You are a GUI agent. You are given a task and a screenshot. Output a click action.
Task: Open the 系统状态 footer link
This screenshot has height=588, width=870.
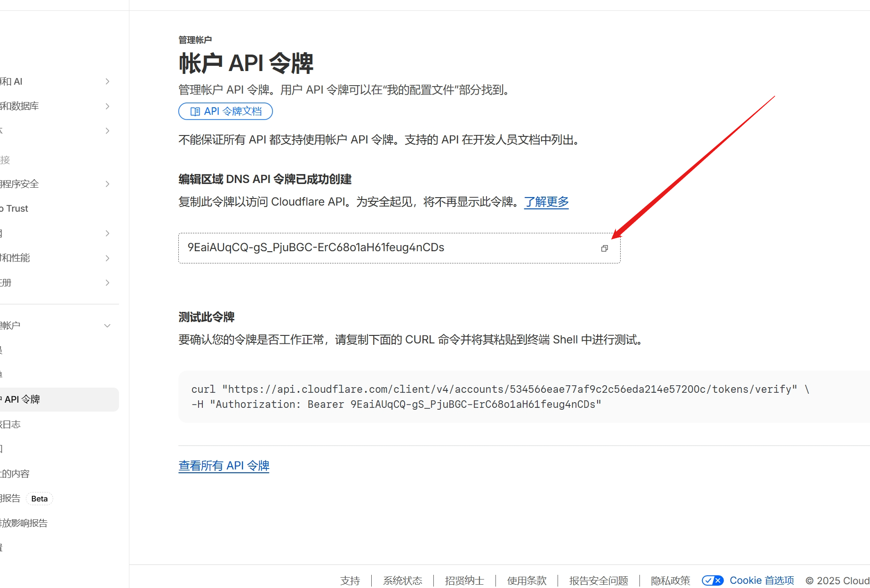pos(402,580)
